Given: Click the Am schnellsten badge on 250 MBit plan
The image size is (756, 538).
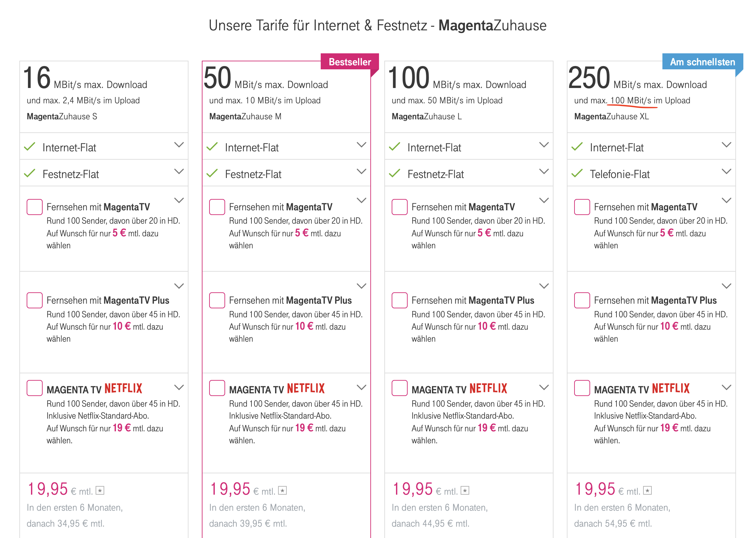Looking at the screenshot, I should 703,62.
